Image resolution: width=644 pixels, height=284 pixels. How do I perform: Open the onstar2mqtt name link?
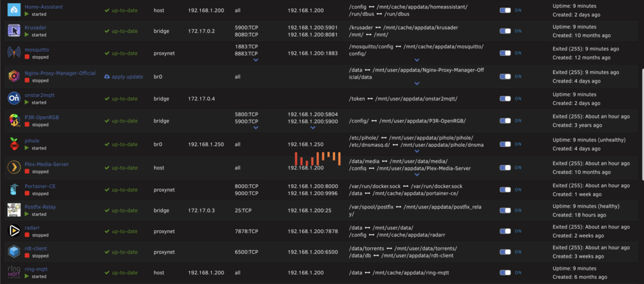coord(39,95)
